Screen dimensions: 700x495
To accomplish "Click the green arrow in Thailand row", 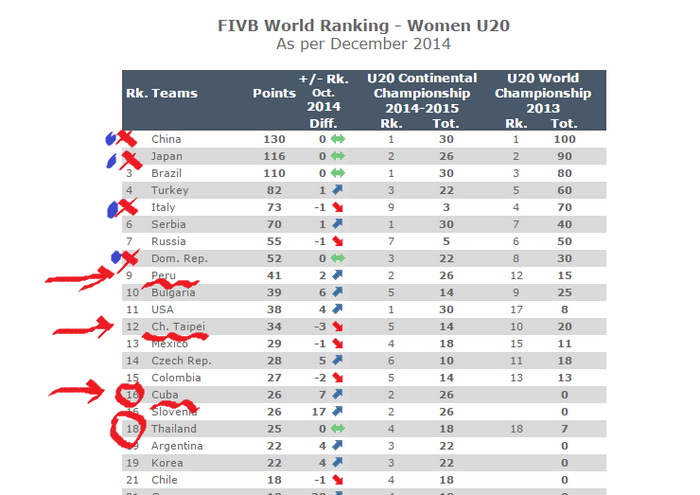I will [x=338, y=428].
